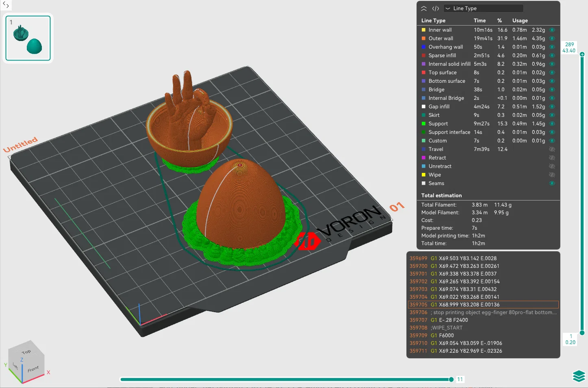
Task: Hide Sparse infill lines with eye icon
Action: [x=552, y=56]
